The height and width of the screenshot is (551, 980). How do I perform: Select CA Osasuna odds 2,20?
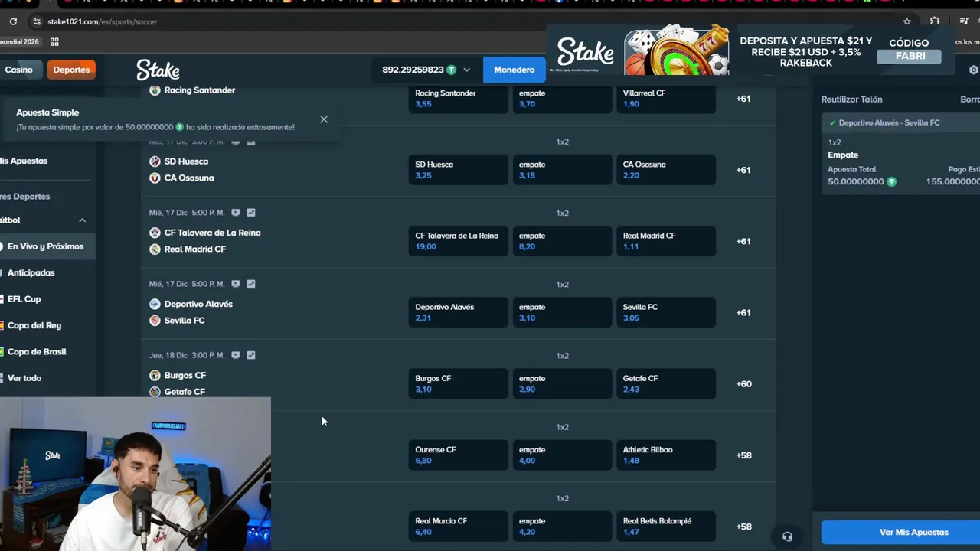[666, 170]
